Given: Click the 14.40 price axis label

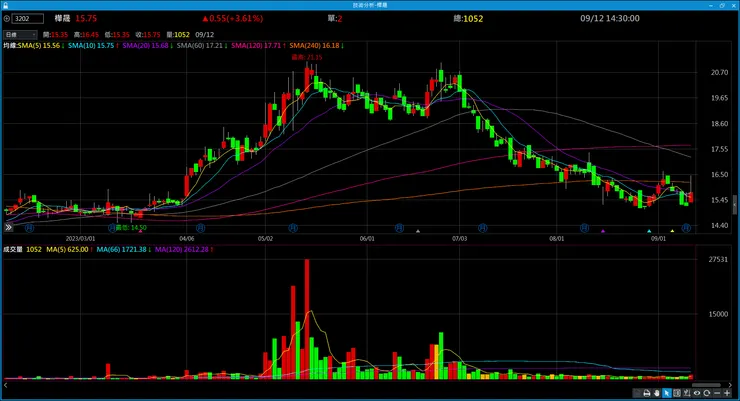Looking at the screenshot, I should click(719, 226).
